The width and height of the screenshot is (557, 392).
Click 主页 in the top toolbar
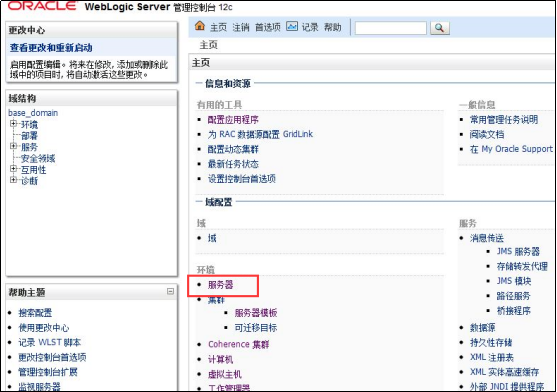[218, 27]
